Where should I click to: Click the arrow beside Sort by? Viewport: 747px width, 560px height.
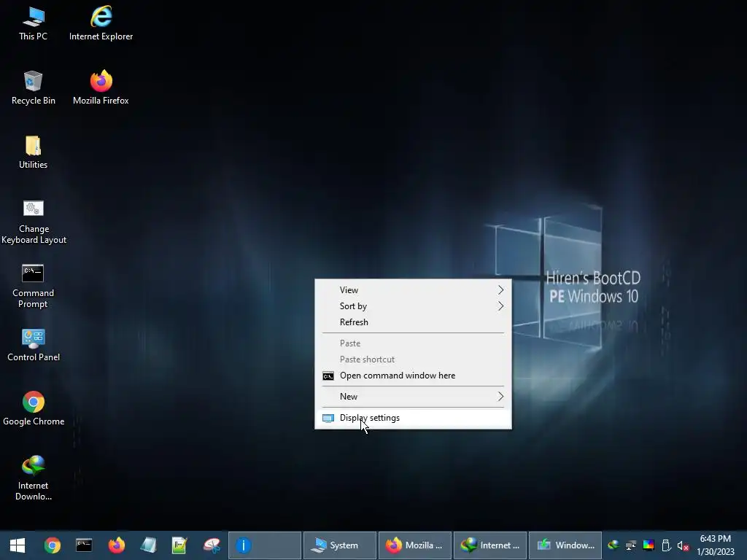[500, 306]
